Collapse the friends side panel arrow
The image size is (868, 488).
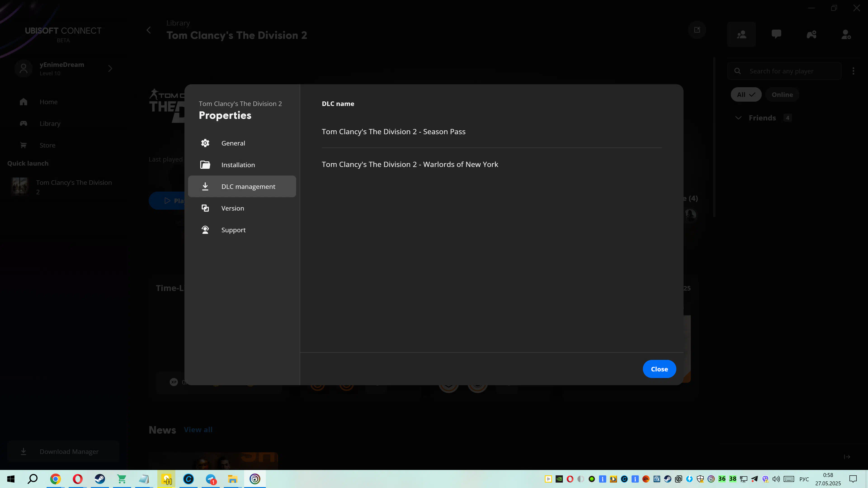pos(847,457)
